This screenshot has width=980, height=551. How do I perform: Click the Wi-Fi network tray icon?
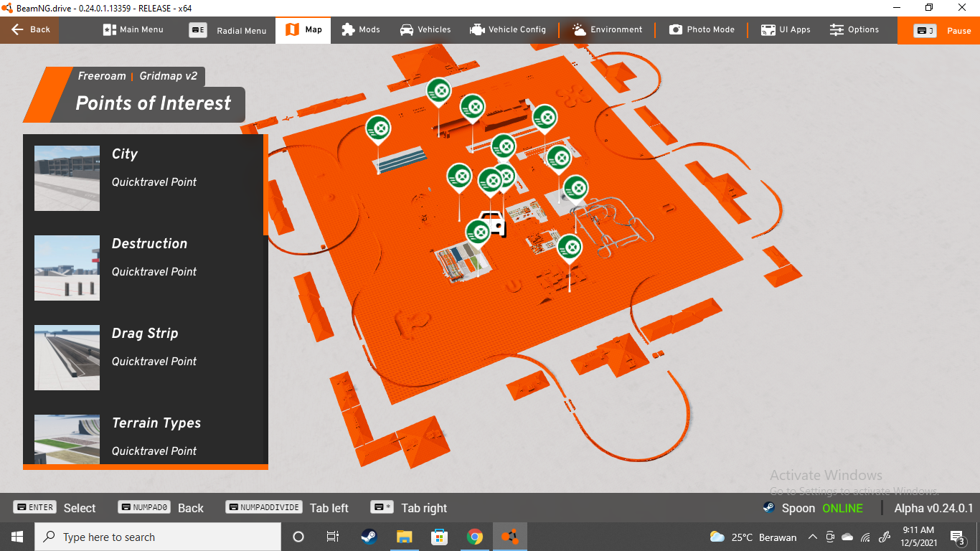click(865, 537)
